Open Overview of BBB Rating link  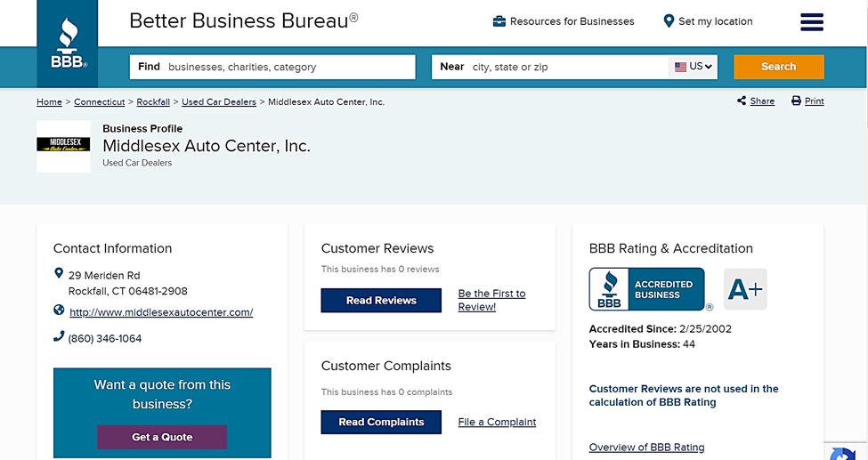point(646,448)
